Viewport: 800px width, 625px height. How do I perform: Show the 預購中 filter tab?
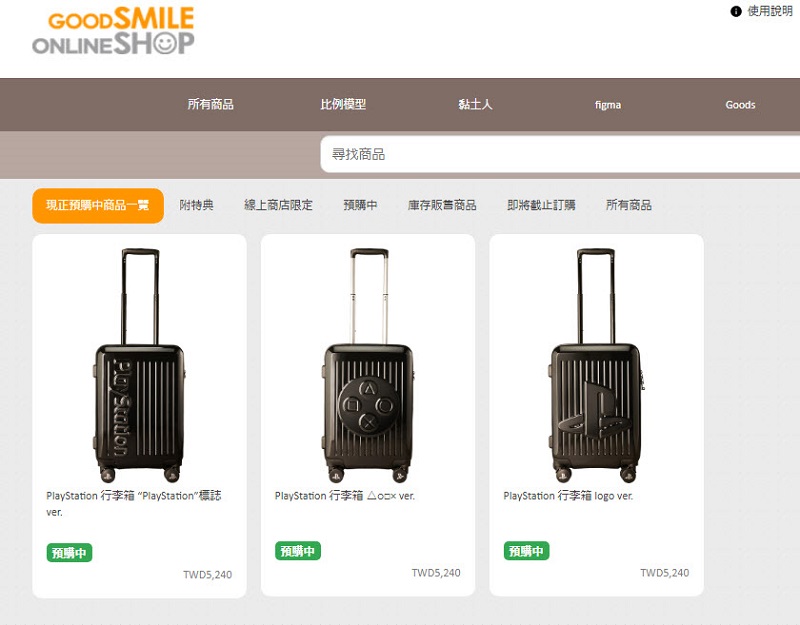pyautogui.click(x=360, y=205)
